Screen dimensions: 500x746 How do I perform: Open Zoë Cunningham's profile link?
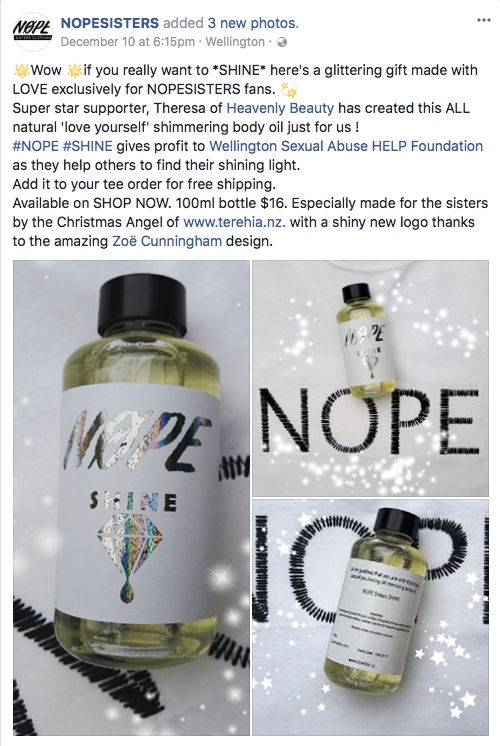(x=167, y=241)
